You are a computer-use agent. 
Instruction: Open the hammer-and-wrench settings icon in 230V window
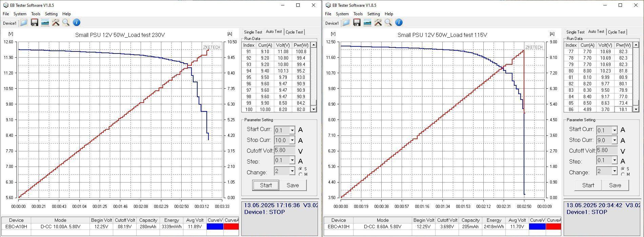56,23
